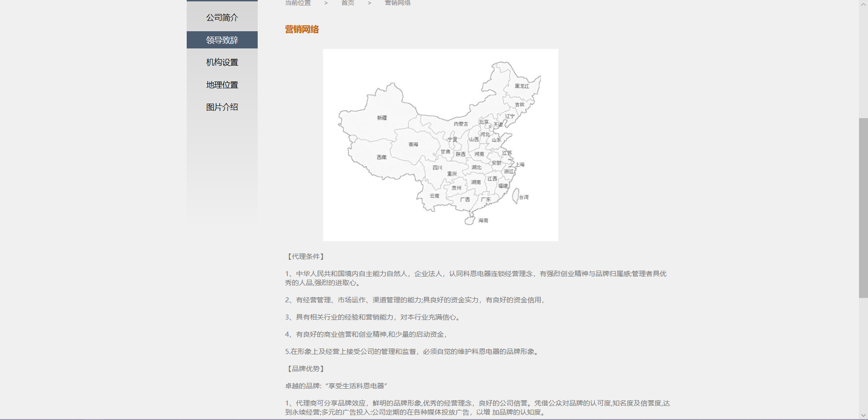Open 地理位置 in the sidebar

tap(222, 85)
